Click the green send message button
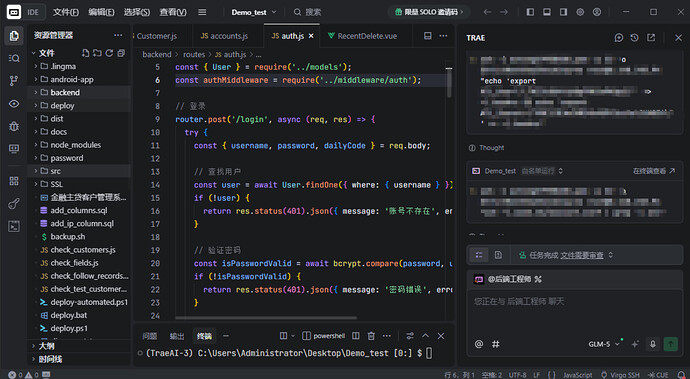Image resolution: width=690 pixels, height=379 pixels. pos(671,344)
